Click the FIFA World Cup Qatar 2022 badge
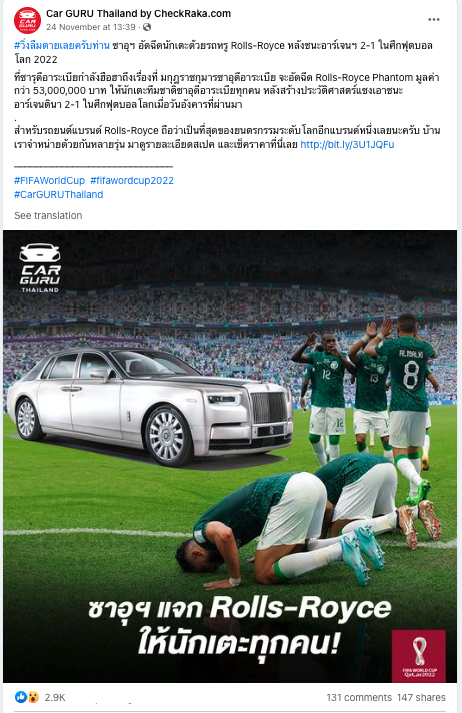 [x=418, y=656]
